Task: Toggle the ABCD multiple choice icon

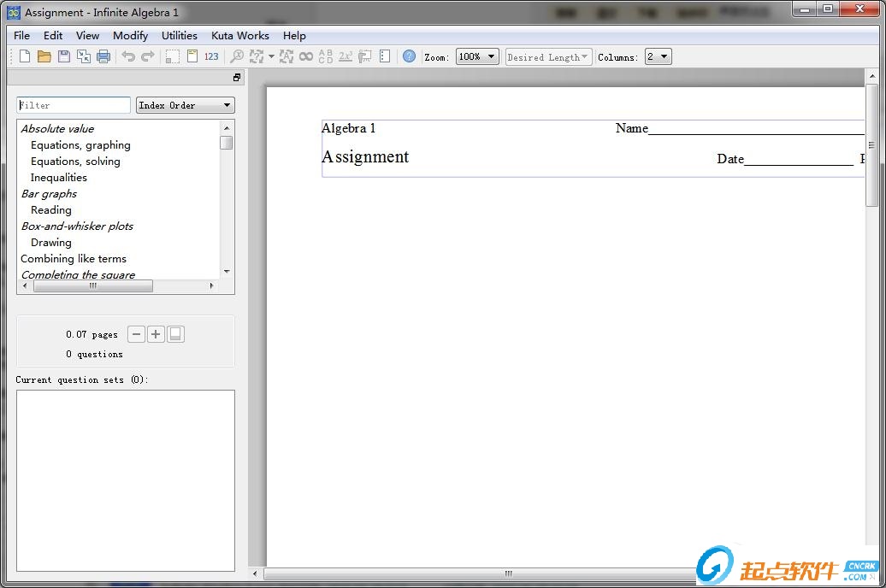Action: (326, 56)
